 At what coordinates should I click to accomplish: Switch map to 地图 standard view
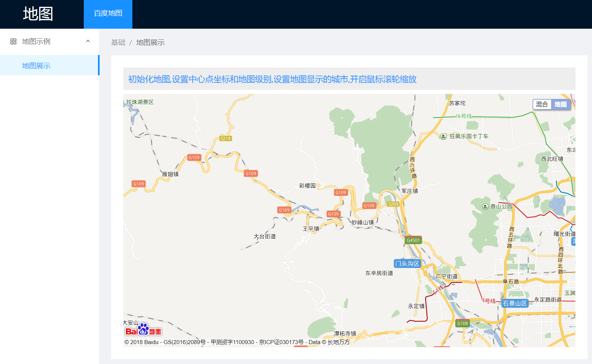561,104
